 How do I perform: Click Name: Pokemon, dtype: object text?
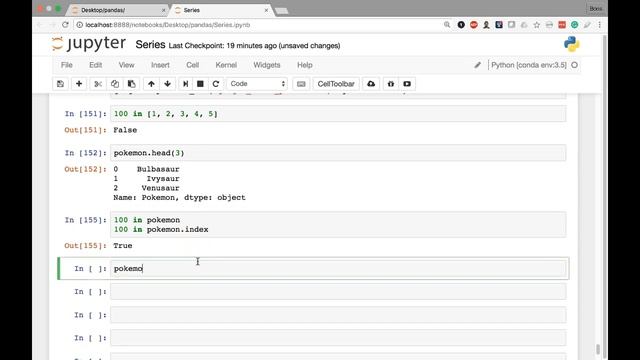(180, 198)
